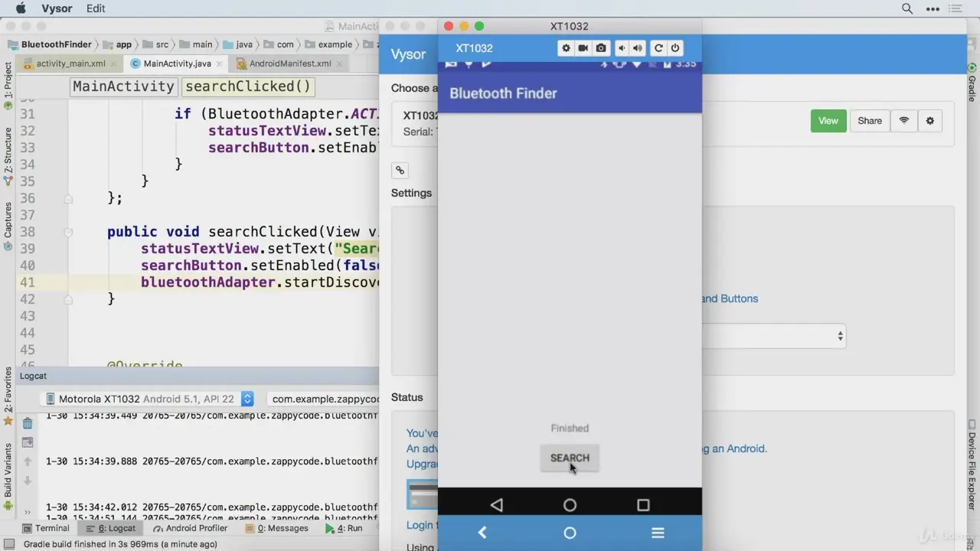This screenshot has width=980, height=551.
Task: Switch to AndroidManifest.xml tab
Action: click(290, 64)
